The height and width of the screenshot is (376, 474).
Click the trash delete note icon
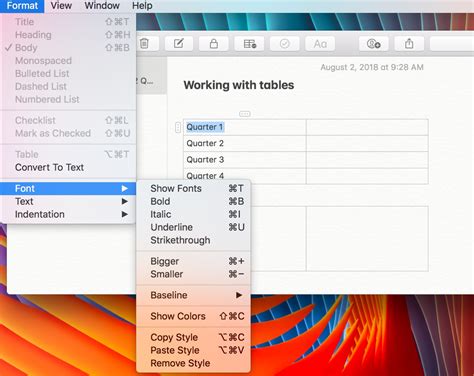(x=144, y=44)
